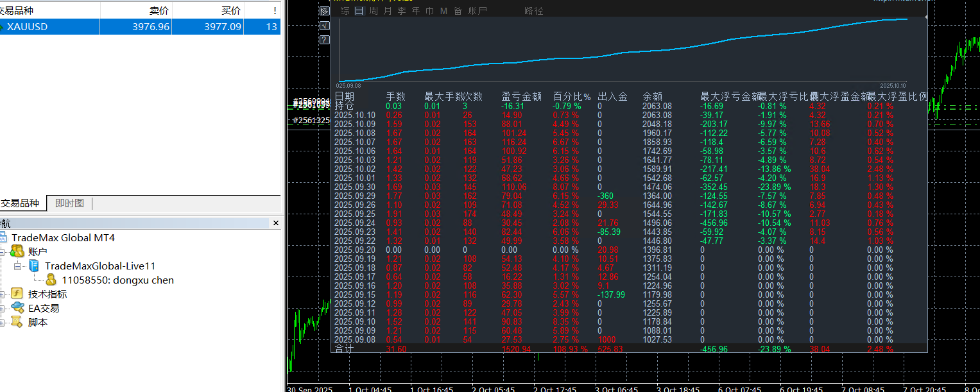
Task: Select the 脚本 tree item
Action: click(37, 322)
